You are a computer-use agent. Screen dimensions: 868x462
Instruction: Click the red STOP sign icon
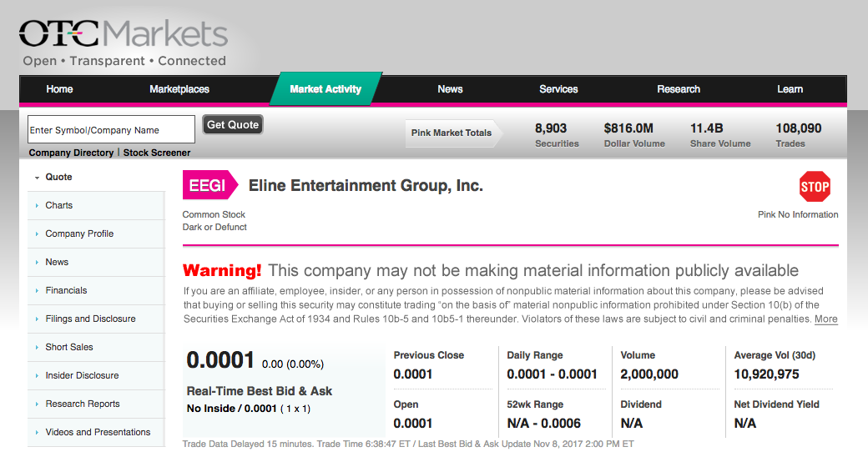pyautogui.click(x=815, y=187)
